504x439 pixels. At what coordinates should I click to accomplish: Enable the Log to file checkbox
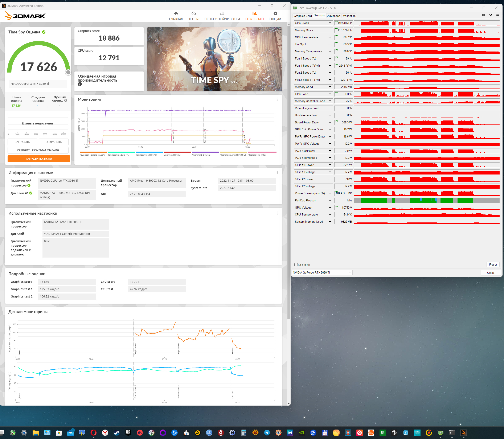click(296, 265)
